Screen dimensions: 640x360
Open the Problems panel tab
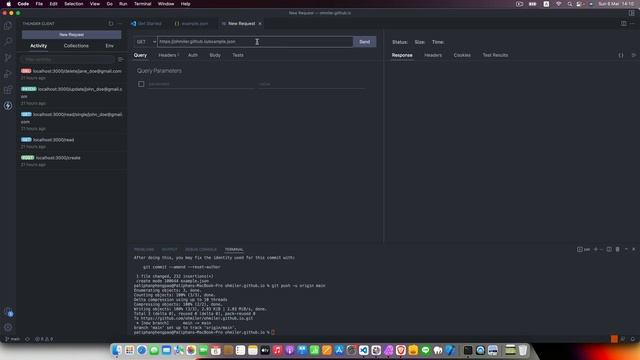tap(144, 249)
